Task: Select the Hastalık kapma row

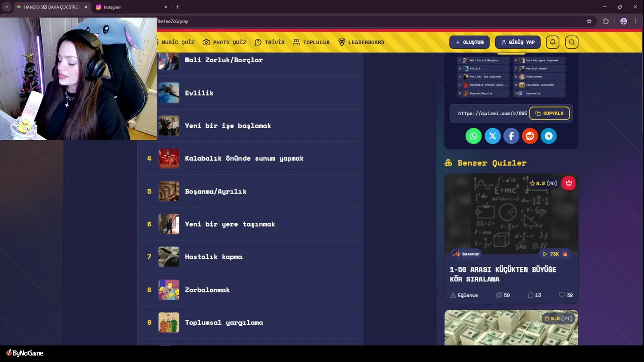Action: (x=250, y=257)
